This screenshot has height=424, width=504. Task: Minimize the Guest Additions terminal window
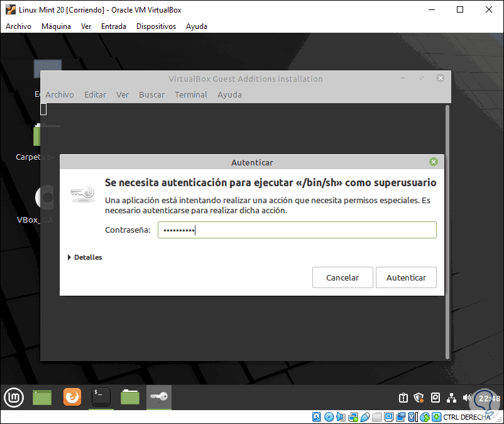click(403, 78)
